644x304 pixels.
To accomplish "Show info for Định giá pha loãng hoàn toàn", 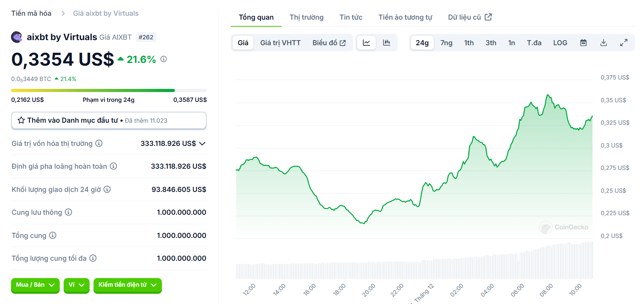I will [x=114, y=166].
